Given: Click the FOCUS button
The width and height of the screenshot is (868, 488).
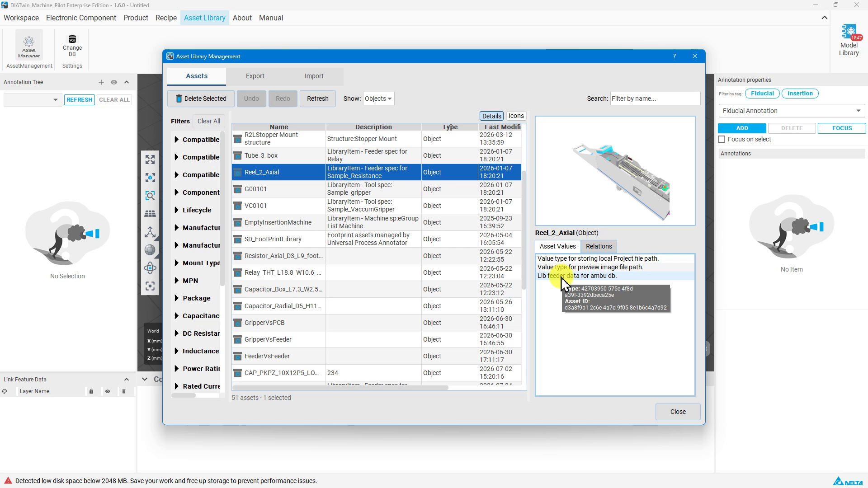Looking at the screenshot, I should pyautogui.click(x=842, y=128).
